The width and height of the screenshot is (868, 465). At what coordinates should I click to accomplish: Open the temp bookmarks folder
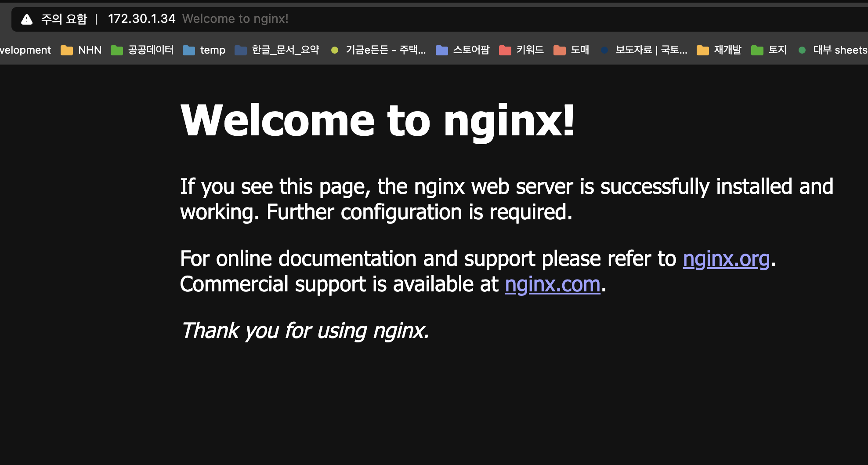[204, 50]
